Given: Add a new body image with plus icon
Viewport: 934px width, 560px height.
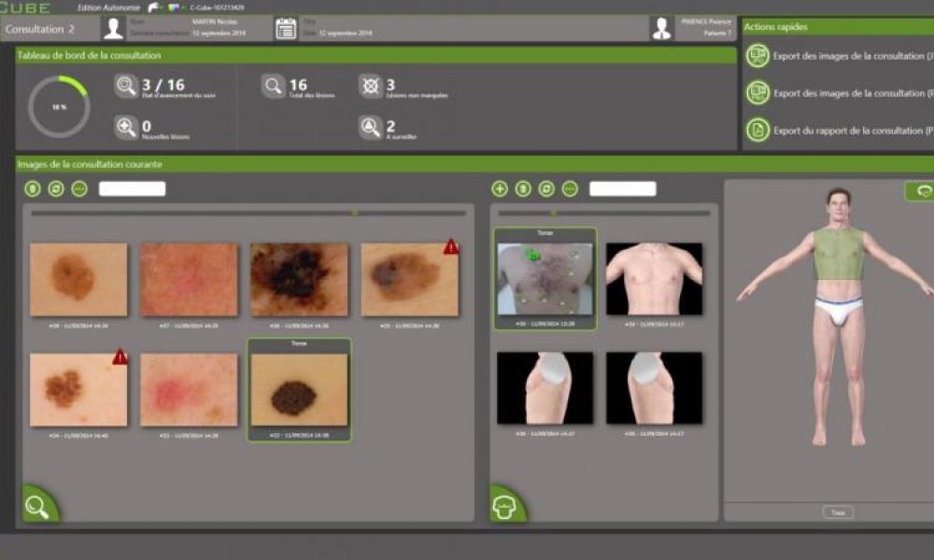Looking at the screenshot, I should [500, 189].
